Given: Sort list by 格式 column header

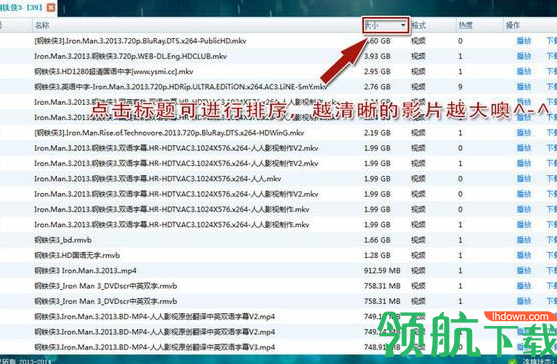Looking at the screenshot, I should [x=418, y=25].
